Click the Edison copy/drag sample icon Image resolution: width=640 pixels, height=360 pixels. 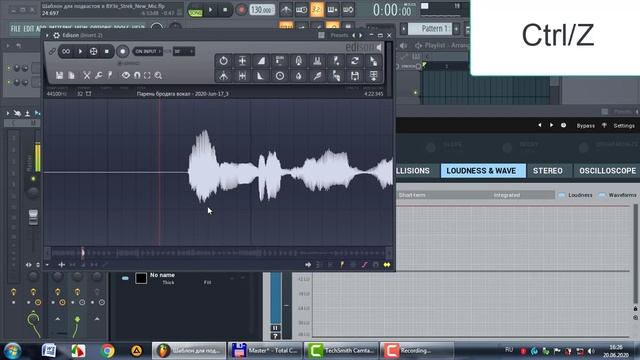[x=71, y=76]
